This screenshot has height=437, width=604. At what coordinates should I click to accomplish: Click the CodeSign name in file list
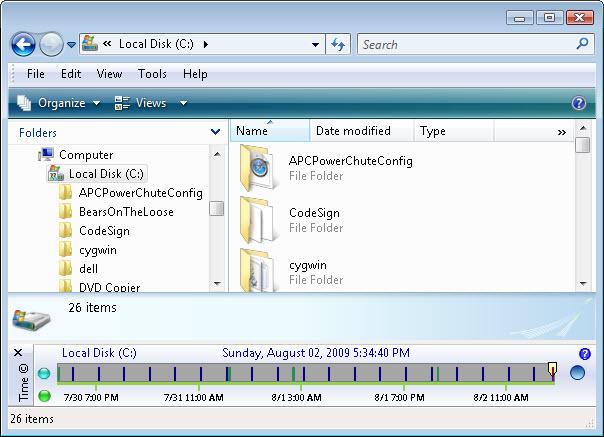coord(314,213)
